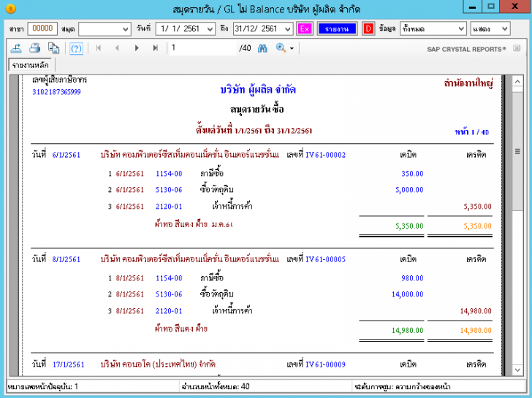532x398 pixels.
Task: Maximize the application window
Action: point(490,7)
